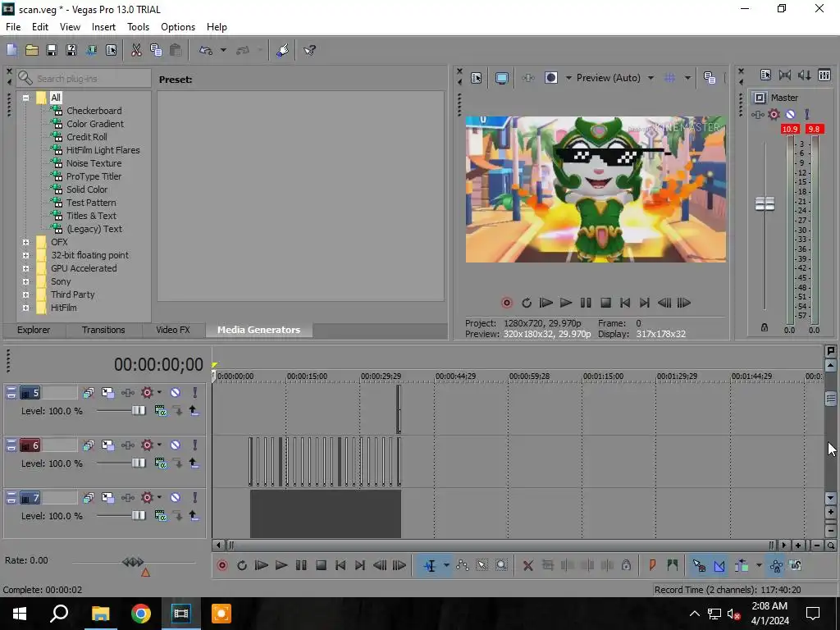
Task: Open Google Chrome from taskbar
Action: (x=141, y=614)
